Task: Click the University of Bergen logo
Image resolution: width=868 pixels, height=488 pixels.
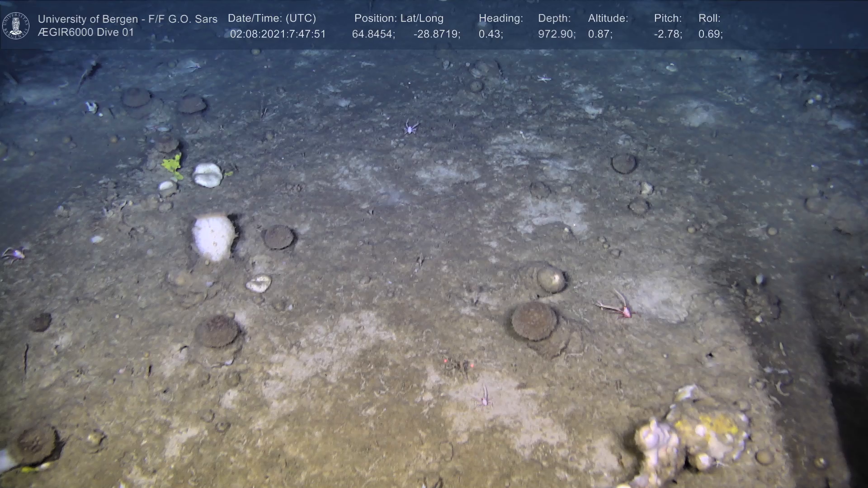Action: [16, 26]
